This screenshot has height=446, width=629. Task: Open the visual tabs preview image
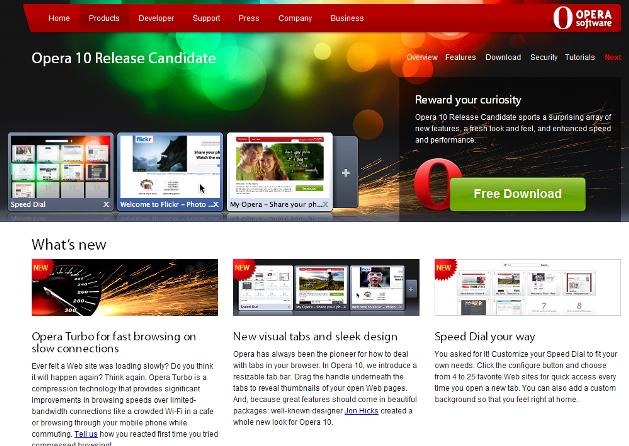point(326,288)
